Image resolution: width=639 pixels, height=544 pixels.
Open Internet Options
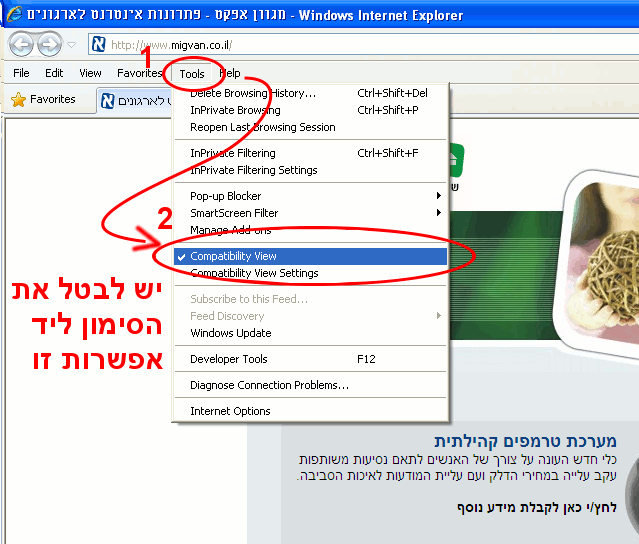311,411
